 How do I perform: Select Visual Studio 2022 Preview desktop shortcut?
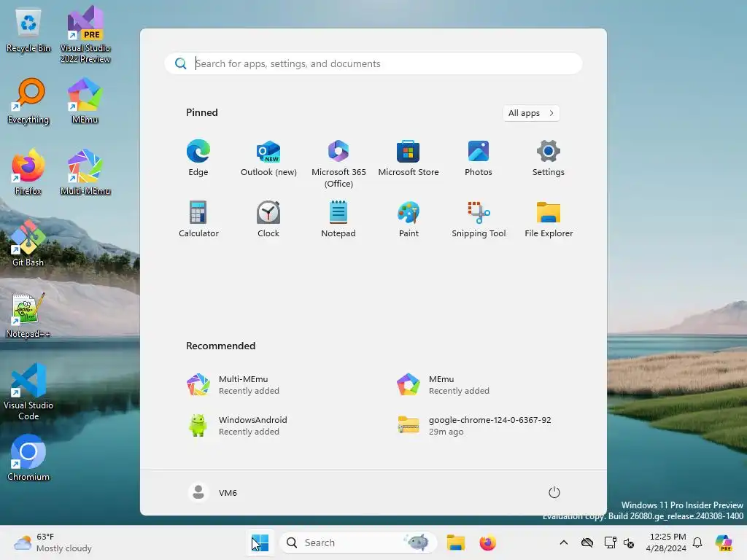click(x=85, y=35)
